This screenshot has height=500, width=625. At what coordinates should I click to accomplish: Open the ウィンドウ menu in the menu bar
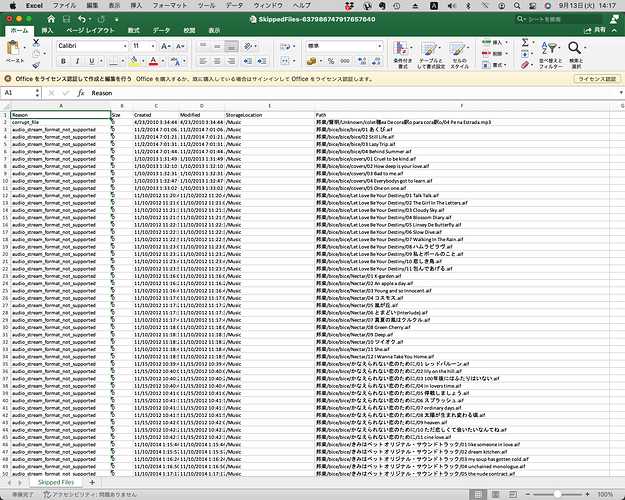268,6
